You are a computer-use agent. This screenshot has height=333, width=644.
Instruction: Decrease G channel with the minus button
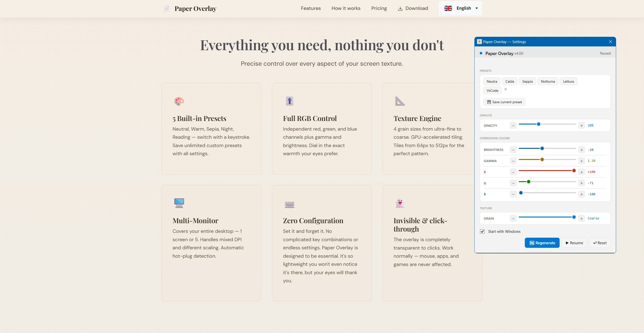pyautogui.click(x=513, y=183)
